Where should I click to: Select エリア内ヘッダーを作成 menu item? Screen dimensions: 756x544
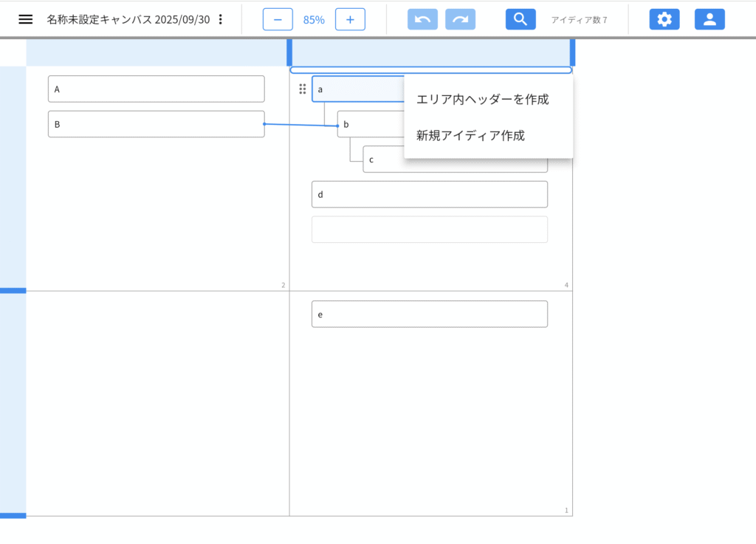point(483,99)
